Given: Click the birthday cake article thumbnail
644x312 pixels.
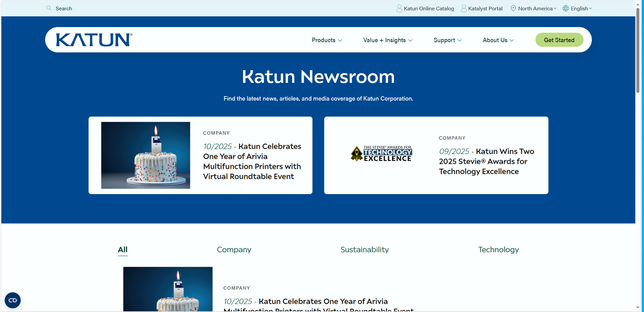Looking at the screenshot, I should (145, 155).
